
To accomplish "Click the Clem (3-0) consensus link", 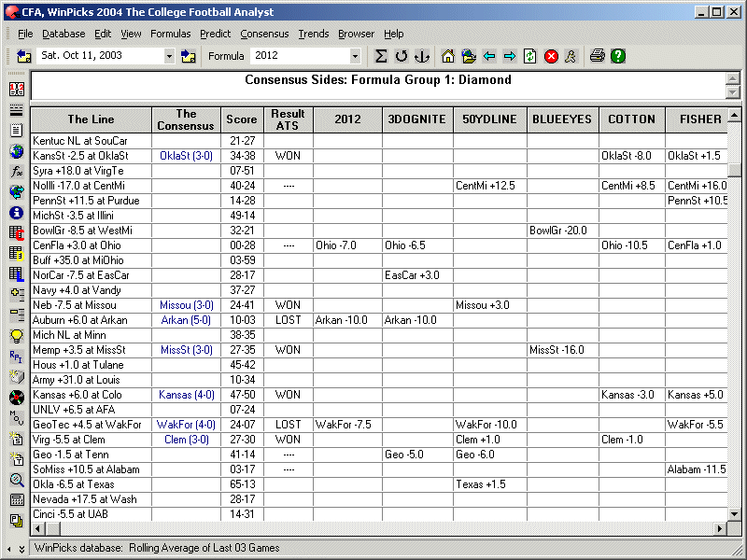I will pyautogui.click(x=186, y=440).
